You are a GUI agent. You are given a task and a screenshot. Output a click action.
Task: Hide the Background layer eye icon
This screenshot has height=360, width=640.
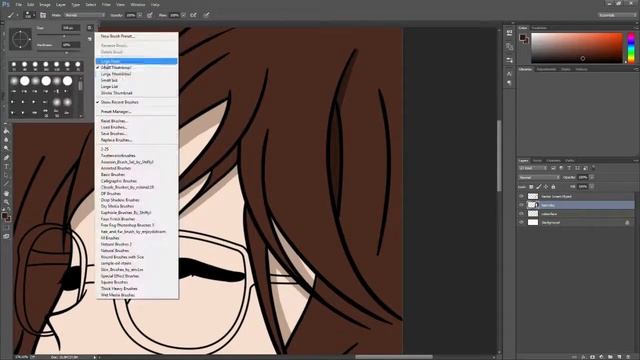[x=521, y=222]
